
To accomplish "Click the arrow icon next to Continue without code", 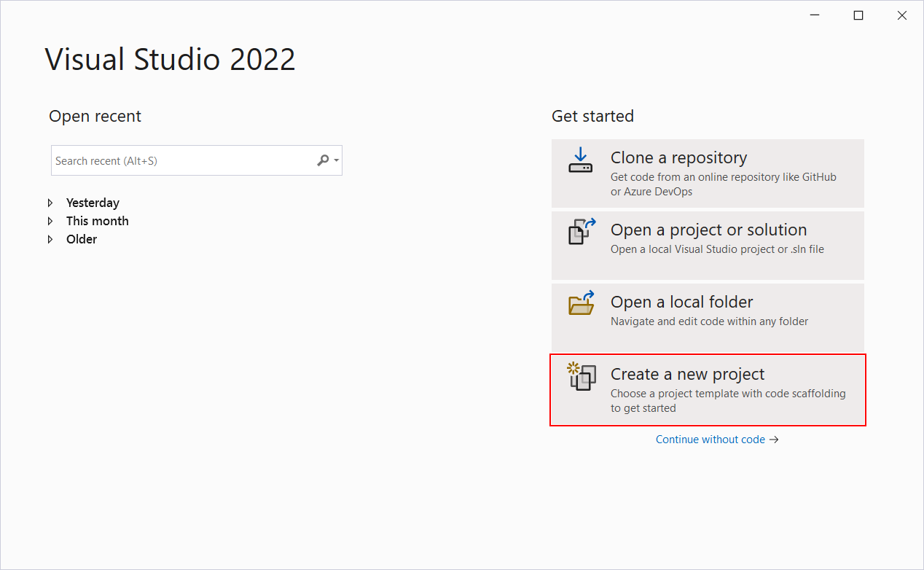I will (x=775, y=440).
